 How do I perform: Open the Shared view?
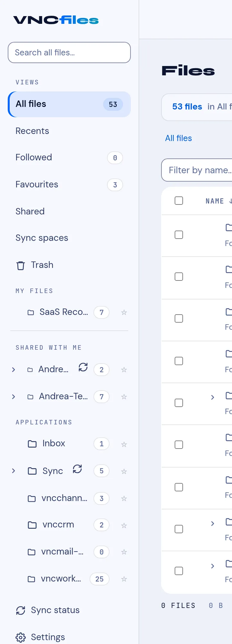pos(69,212)
